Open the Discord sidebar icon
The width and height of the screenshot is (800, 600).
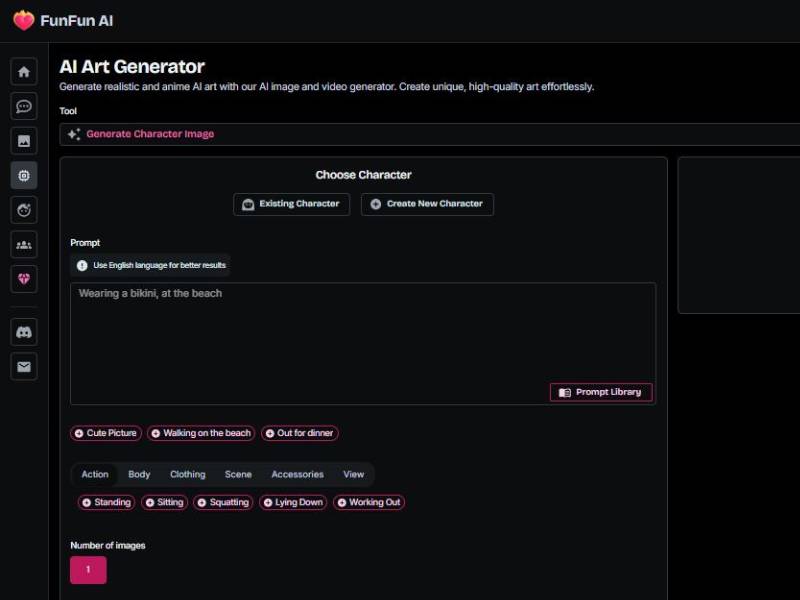click(23, 331)
